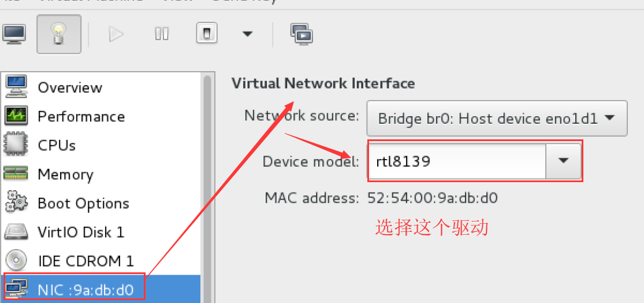644x303 pixels.
Task: Toggle the lightbulb hardware details view
Action: click(x=59, y=34)
